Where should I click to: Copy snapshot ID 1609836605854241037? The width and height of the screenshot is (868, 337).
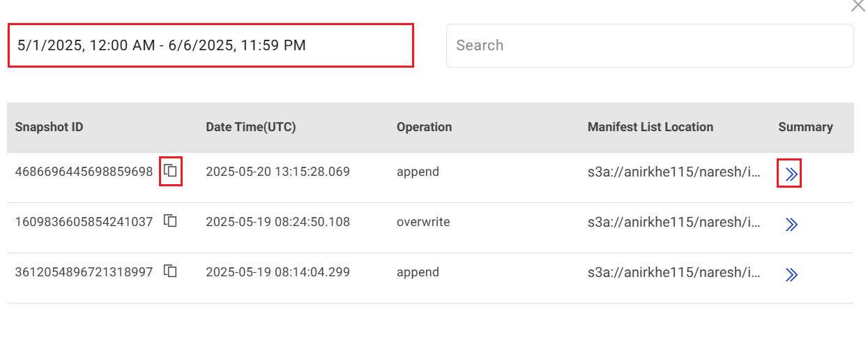pyautogui.click(x=171, y=221)
